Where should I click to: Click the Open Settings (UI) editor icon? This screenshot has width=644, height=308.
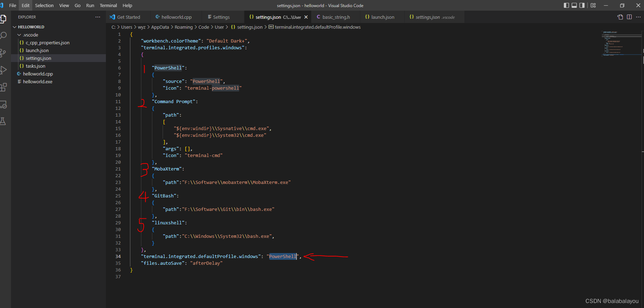pos(620,17)
